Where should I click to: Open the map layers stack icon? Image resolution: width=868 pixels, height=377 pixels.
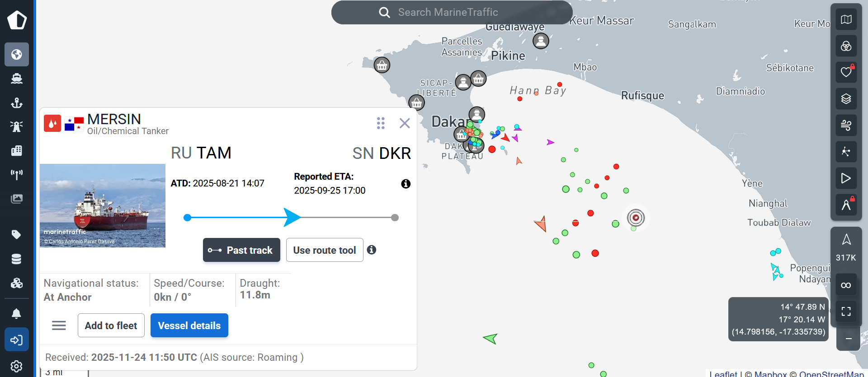point(846,99)
